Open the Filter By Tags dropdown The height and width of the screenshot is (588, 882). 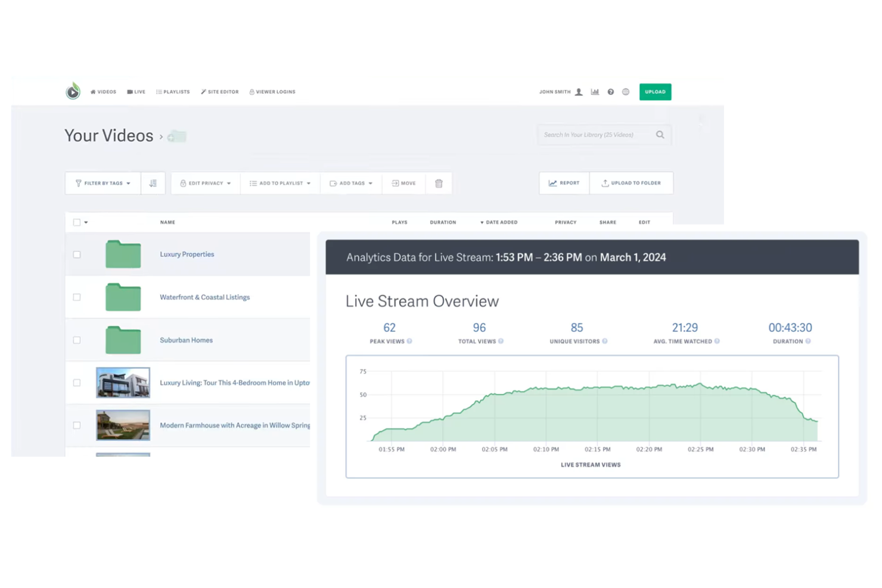pyautogui.click(x=102, y=183)
